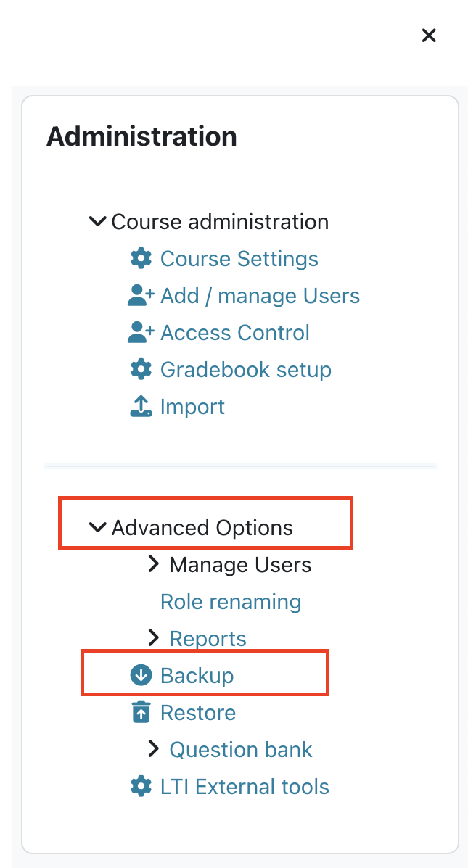Viewport: 468px width, 868px height.
Task: Open the Gradebook setup page
Action: (x=245, y=370)
